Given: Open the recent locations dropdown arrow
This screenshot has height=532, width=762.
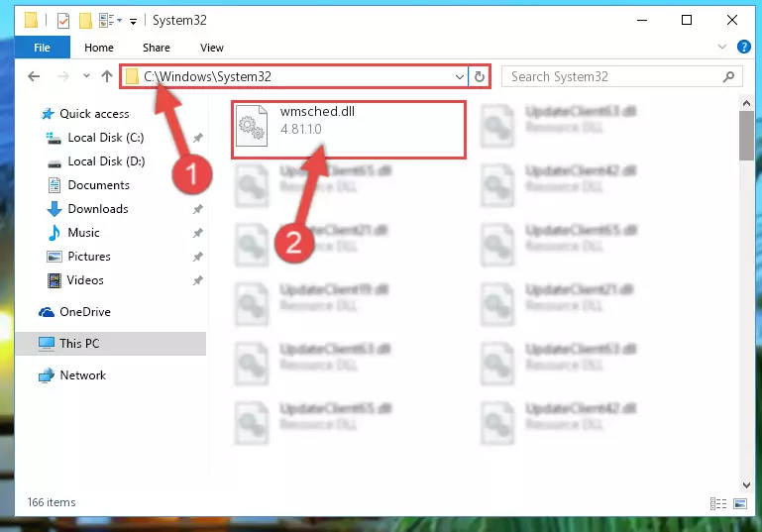Looking at the screenshot, I should point(86,76).
